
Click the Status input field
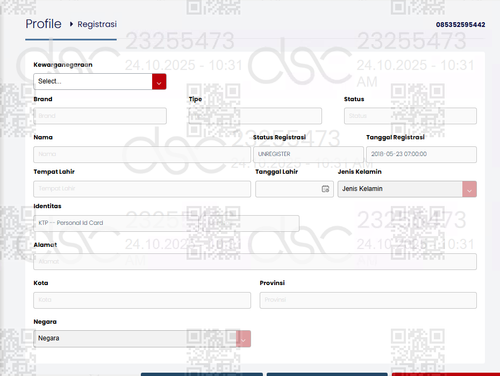(410, 116)
